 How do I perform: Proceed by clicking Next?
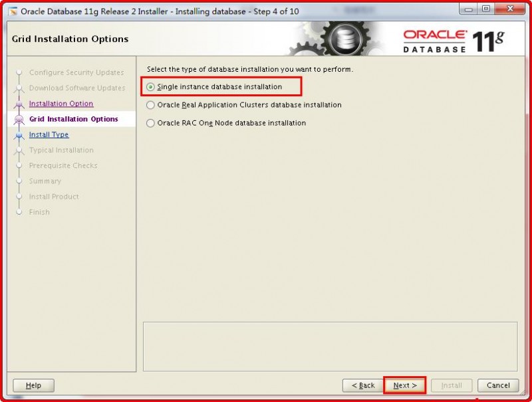(404, 385)
